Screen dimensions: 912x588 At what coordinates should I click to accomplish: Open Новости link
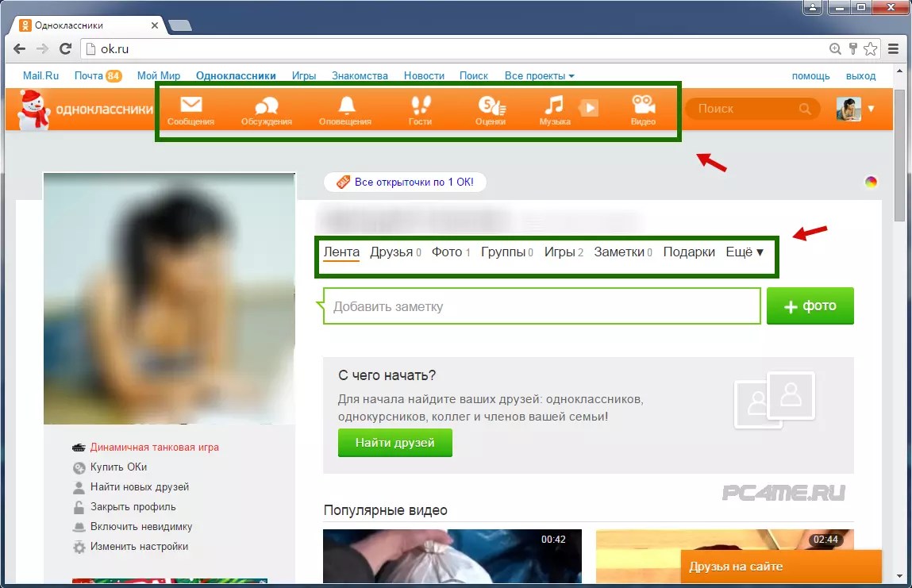[x=424, y=75]
